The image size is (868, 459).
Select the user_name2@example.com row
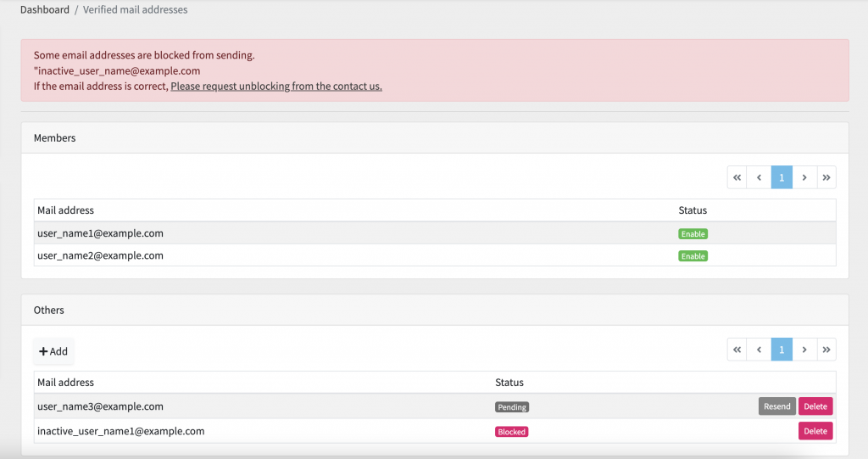click(x=435, y=255)
